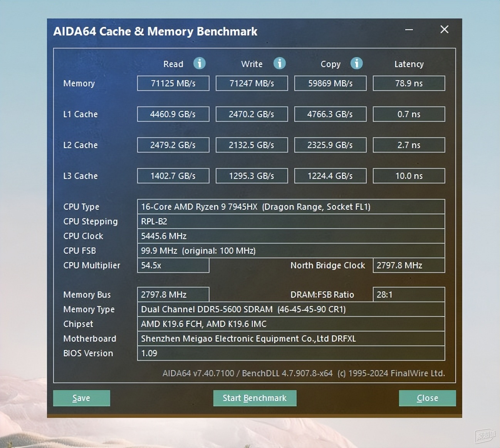The width and height of the screenshot is (500, 448).
Task: Select L3 Cache Copy 1224.4 GB/s
Action: tap(331, 176)
